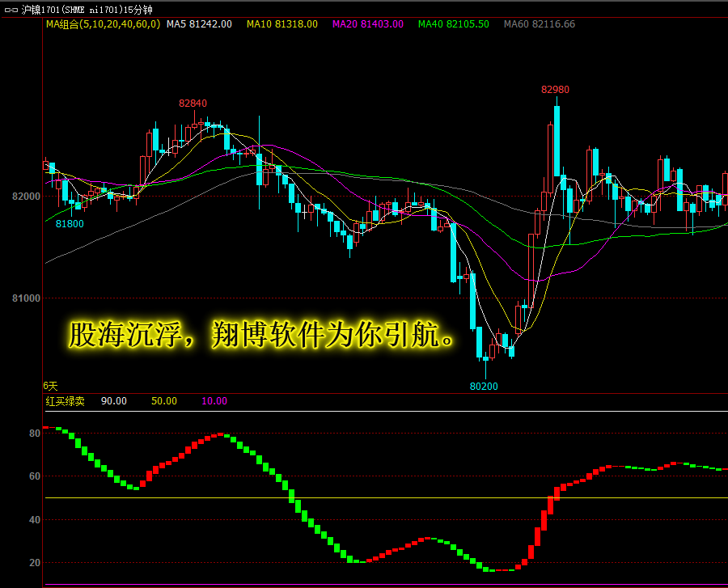Click the 红买绿卖 indicator name
This screenshot has height=588, width=728.
pos(65,401)
